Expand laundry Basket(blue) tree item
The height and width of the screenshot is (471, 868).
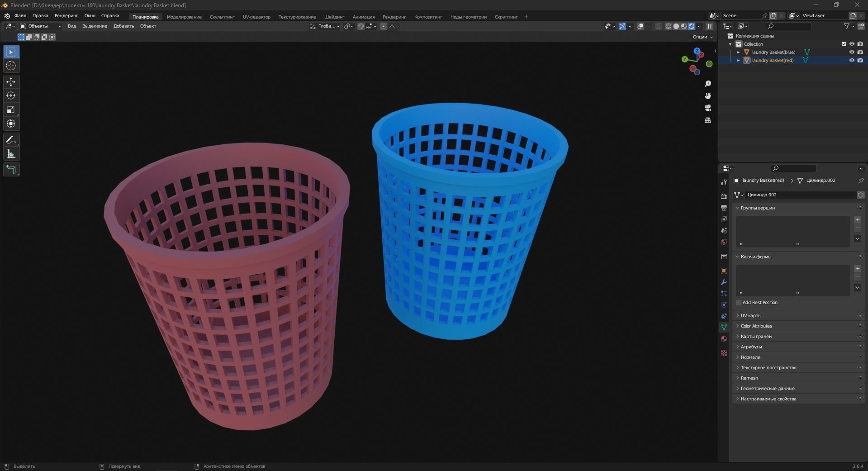point(739,52)
